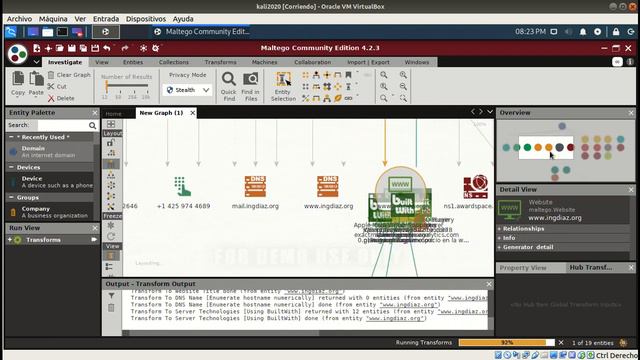The width and height of the screenshot is (640, 360).
Task: Click the Output panel filter funnel icon
Action: (111, 296)
